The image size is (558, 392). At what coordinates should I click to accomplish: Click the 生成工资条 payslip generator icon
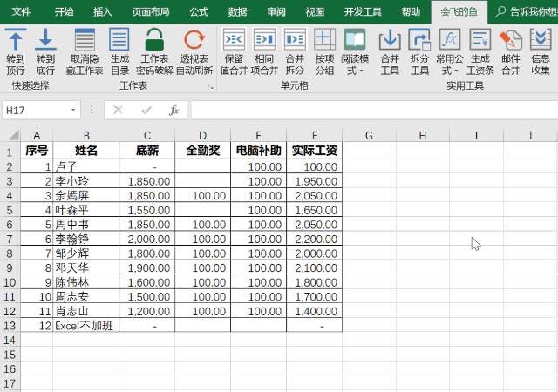[x=480, y=40]
